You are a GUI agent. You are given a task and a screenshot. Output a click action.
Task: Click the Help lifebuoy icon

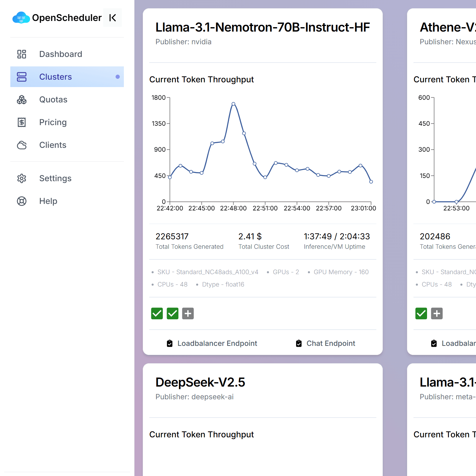(x=22, y=201)
